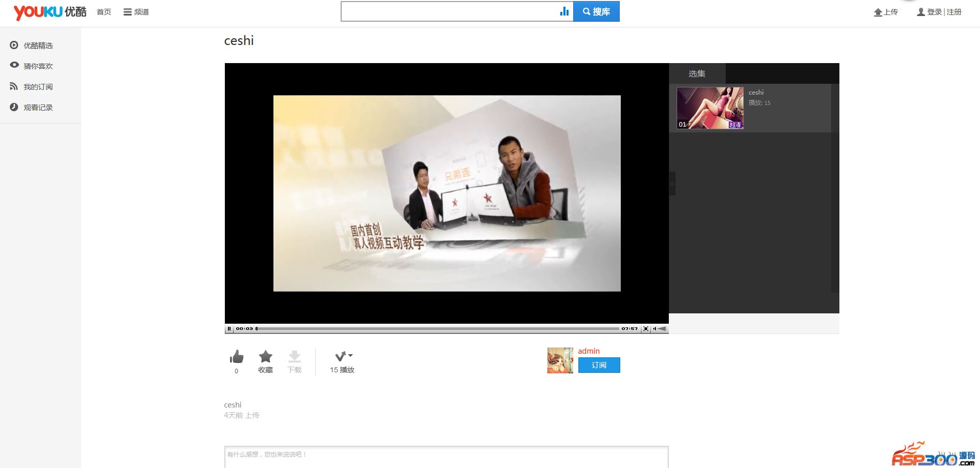Open the admin uploader profile link

pyautogui.click(x=589, y=351)
